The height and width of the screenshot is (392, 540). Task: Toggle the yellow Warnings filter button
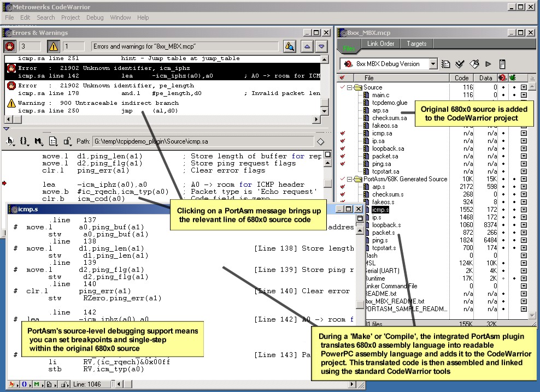[53, 46]
